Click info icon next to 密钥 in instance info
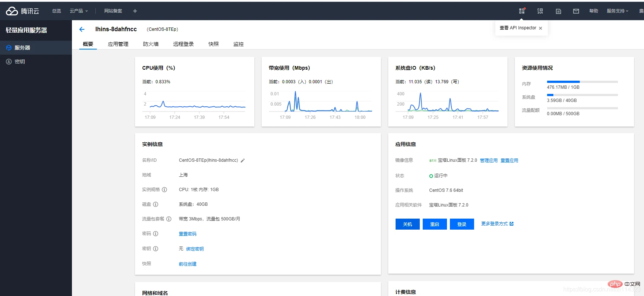Viewport: 644px width, 296px height. [x=156, y=249]
